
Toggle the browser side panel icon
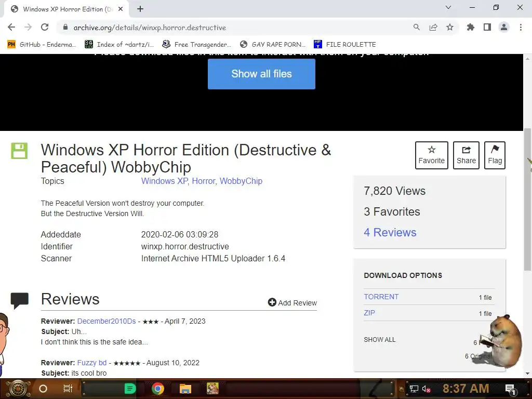[487, 27]
